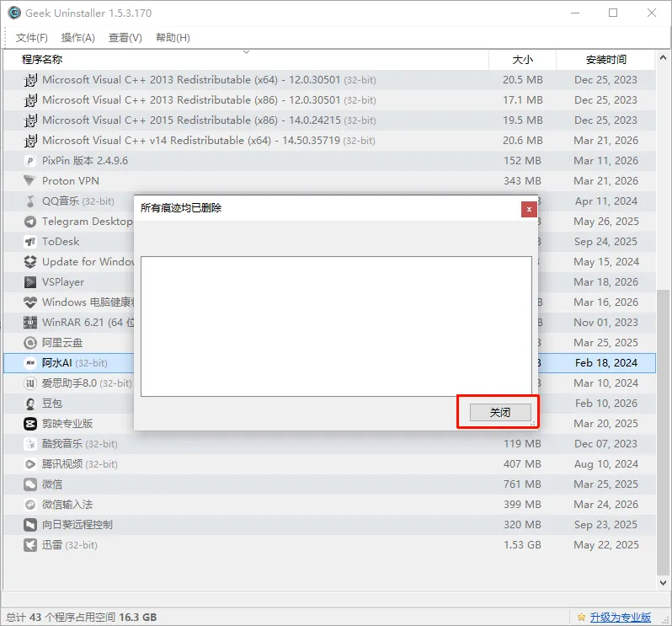This screenshot has height=626, width=672.
Task: Select the 腾讯视频 (32-bit) entry
Action: [329, 464]
